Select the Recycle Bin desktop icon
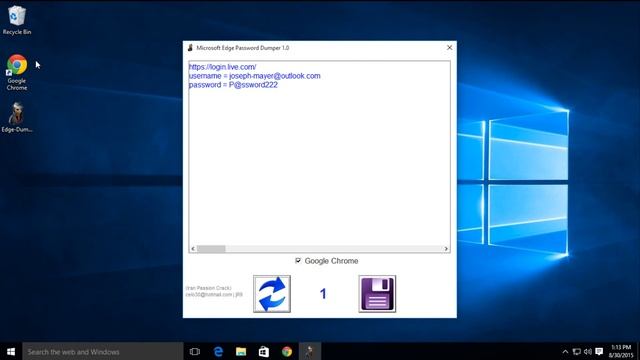This screenshot has width=640, height=360. [17, 20]
